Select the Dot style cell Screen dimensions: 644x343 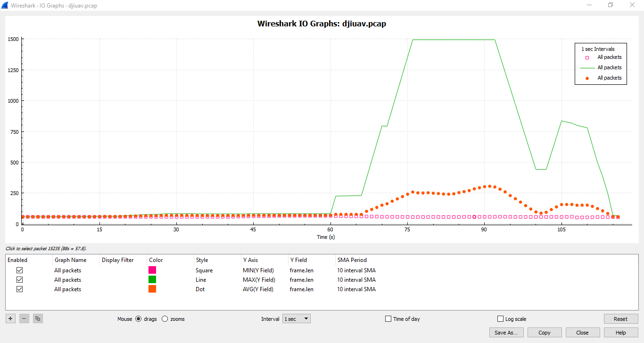200,289
